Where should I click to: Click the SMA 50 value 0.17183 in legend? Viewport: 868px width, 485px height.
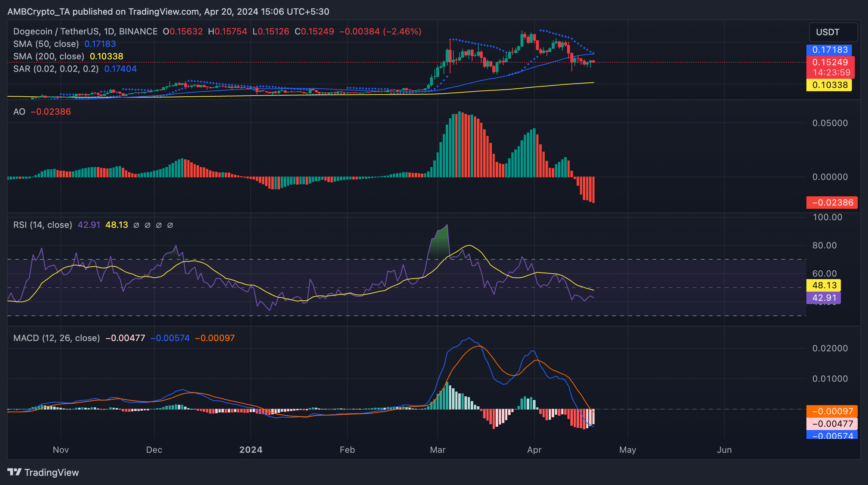[x=100, y=44]
